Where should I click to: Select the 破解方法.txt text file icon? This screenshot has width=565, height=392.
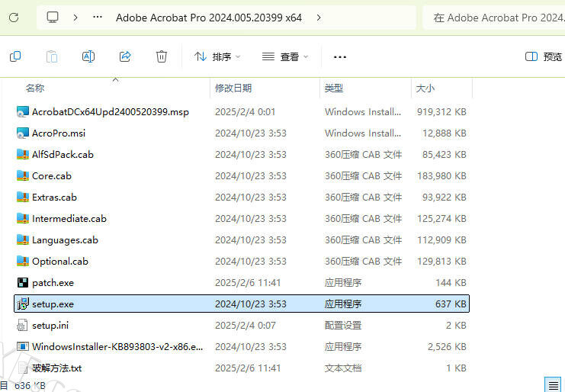[23, 368]
